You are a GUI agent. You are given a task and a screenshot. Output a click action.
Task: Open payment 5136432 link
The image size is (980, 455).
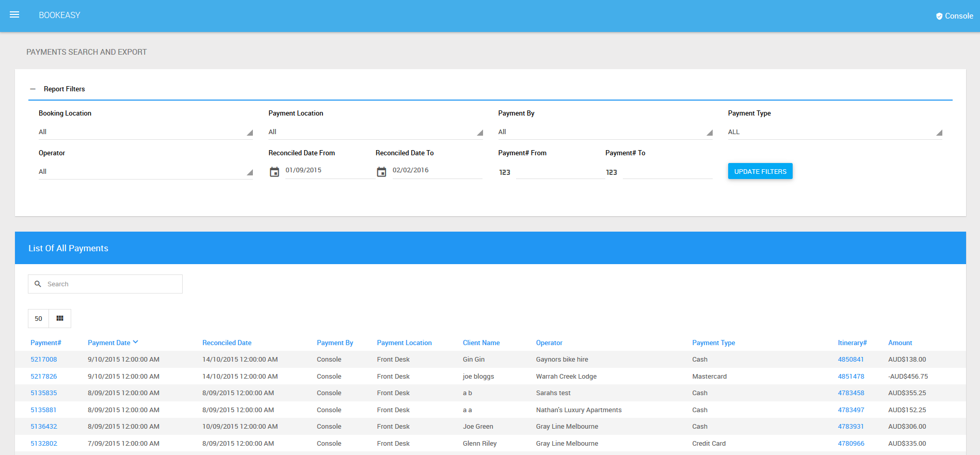point(44,427)
